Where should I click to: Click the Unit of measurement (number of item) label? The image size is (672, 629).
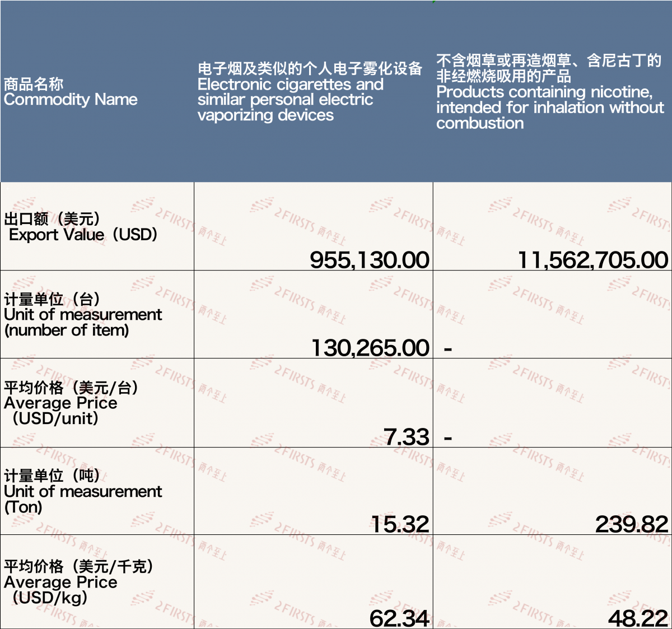(x=83, y=315)
